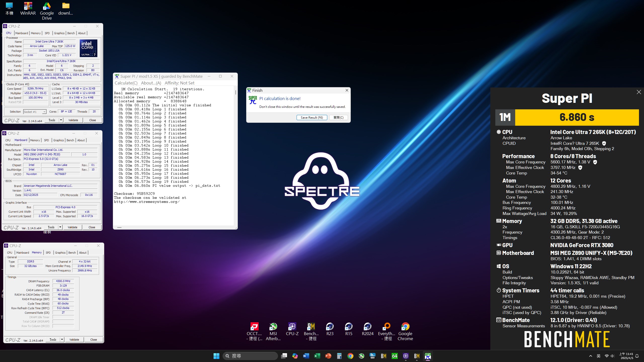Switch to Super PI taskbar icon
The image size is (644, 362).
(x=428, y=356)
